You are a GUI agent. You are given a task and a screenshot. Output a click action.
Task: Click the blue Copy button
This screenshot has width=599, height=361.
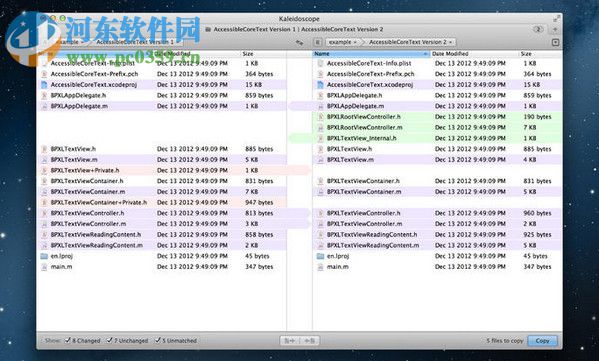542,340
